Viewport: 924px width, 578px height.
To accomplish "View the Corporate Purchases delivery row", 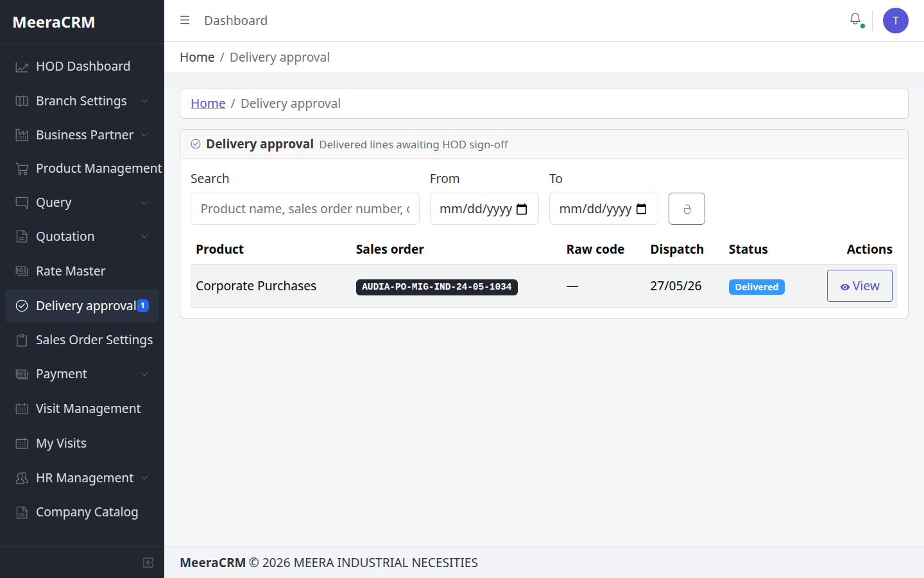I will (860, 286).
